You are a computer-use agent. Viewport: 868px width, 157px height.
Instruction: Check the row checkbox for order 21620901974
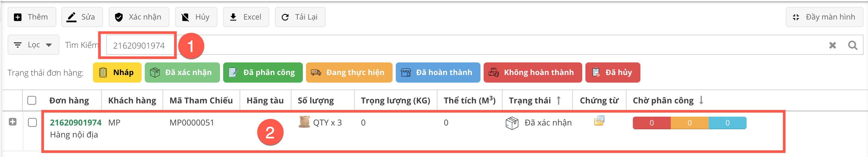[x=32, y=122]
